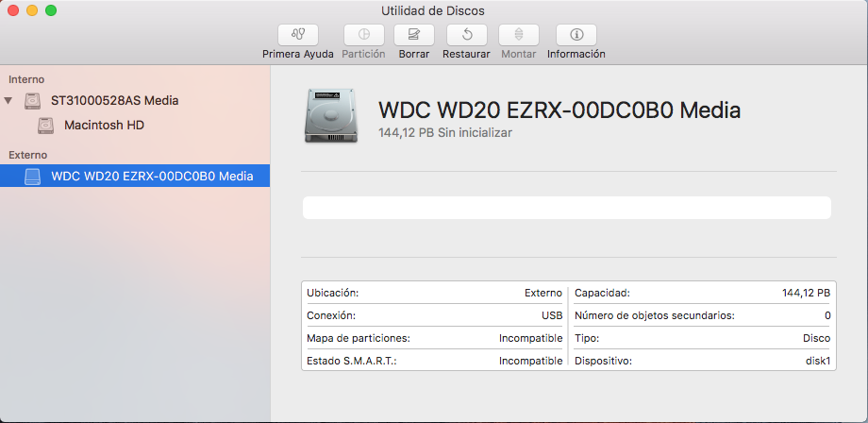
Task: Click the Disco type value
Action: tap(816, 338)
